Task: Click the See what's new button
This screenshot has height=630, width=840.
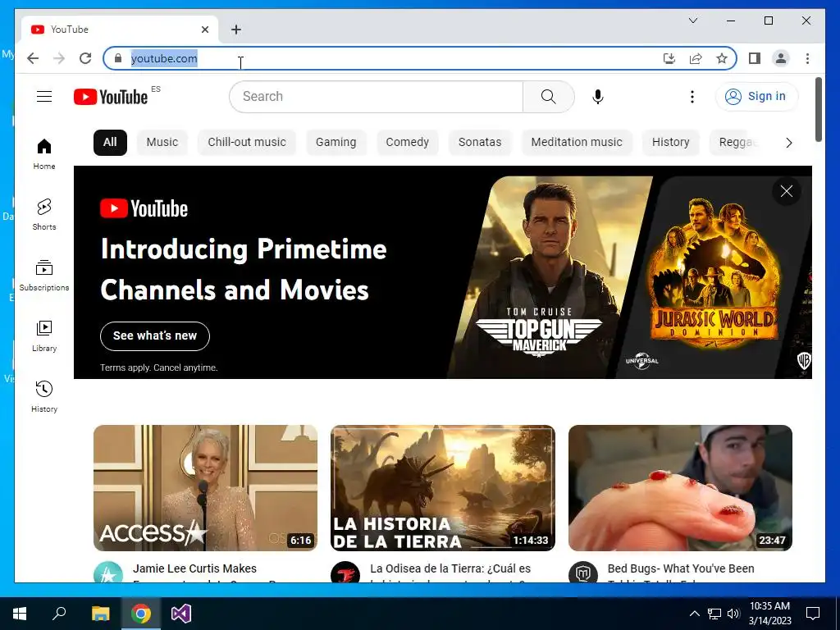Action: (x=155, y=336)
